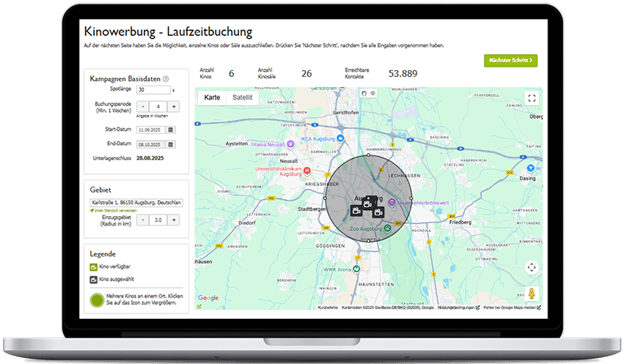Click the radius circle's top handle
The width and height of the screenshot is (623, 364).
click(368, 156)
